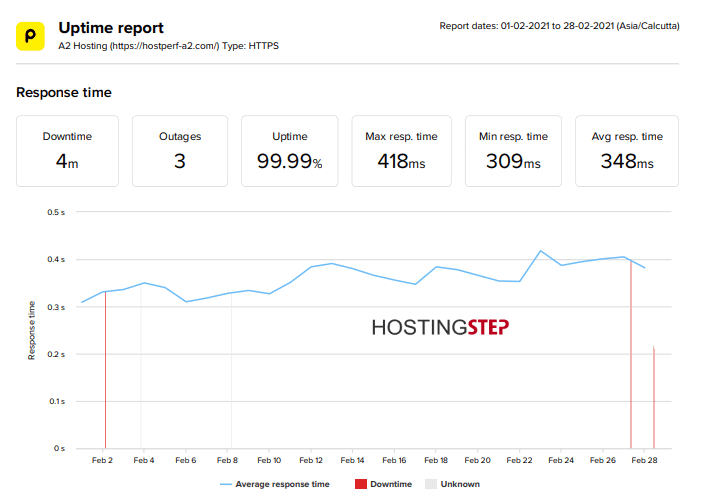
Task: Click the 0.3 s y-axis label
Action: (56, 307)
